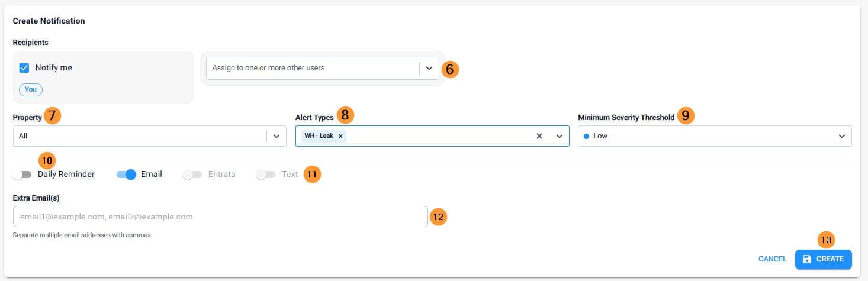Toggle the Entrata switch

192,175
